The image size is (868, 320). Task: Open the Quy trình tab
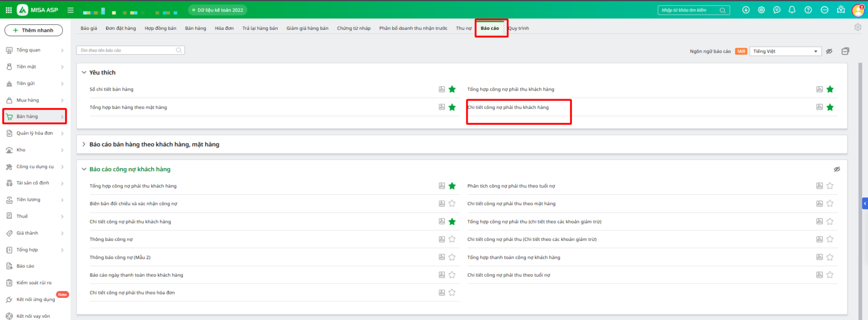(x=519, y=28)
